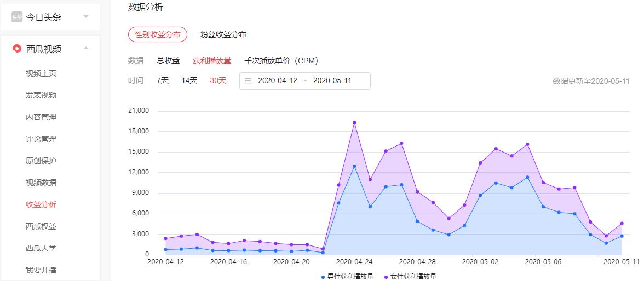Collapse the 西瓜视频 sidebar section arrow
Screen dimensions: 644x281
(86, 48)
